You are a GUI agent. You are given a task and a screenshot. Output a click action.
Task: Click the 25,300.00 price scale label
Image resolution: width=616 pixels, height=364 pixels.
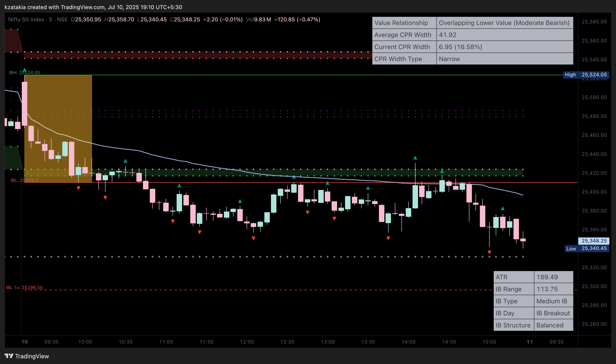(x=594, y=286)
